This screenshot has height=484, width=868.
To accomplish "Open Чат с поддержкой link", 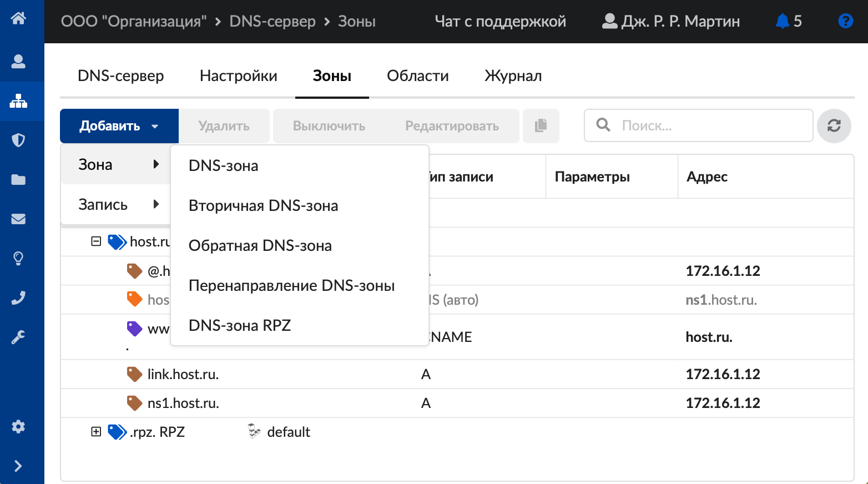I will tap(500, 21).
